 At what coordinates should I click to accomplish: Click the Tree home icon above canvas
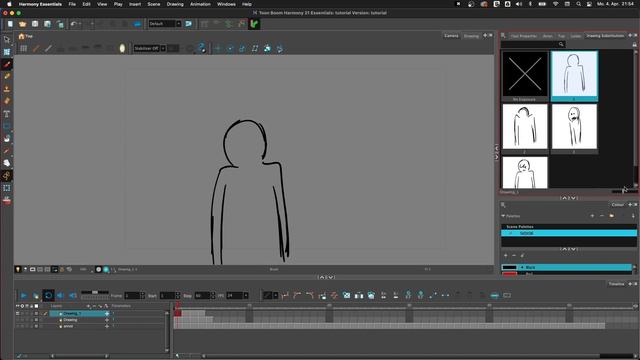click(x=21, y=36)
